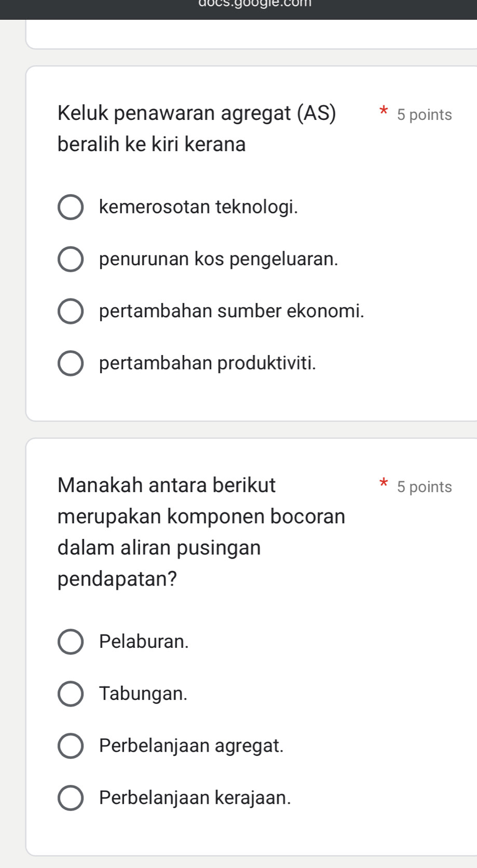
Task: Select the 'kemerosotan teknologi.' option
Action: [x=71, y=208]
